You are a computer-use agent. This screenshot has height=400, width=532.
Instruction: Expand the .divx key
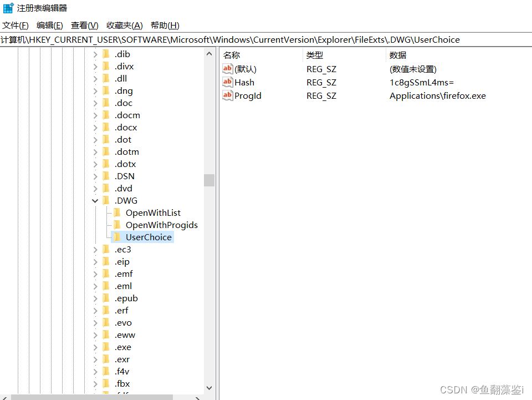(x=95, y=67)
